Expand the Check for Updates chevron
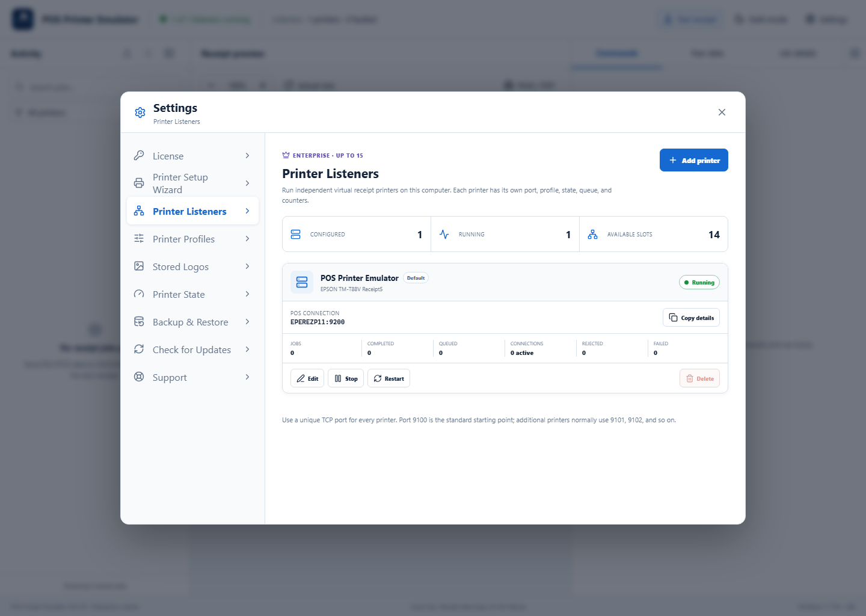The width and height of the screenshot is (866, 616). 247,350
